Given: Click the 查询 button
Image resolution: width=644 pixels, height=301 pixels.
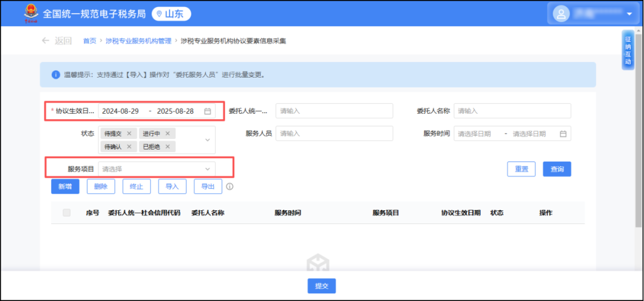Looking at the screenshot, I should (x=557, y=169).
